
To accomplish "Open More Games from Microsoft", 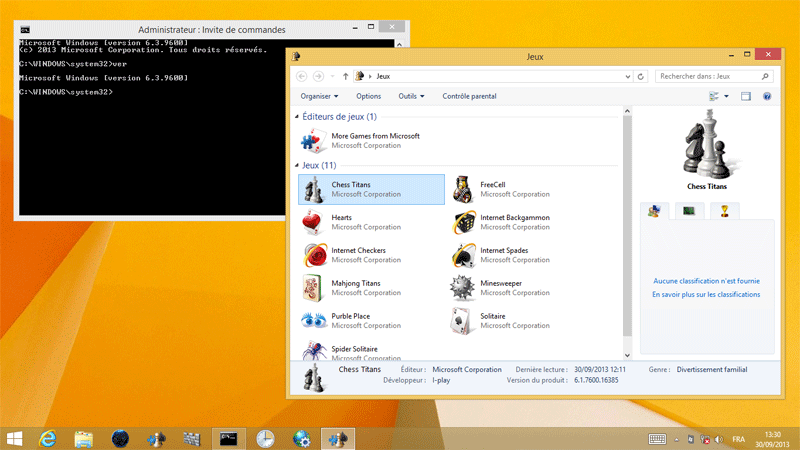I will tap(314, 140).
